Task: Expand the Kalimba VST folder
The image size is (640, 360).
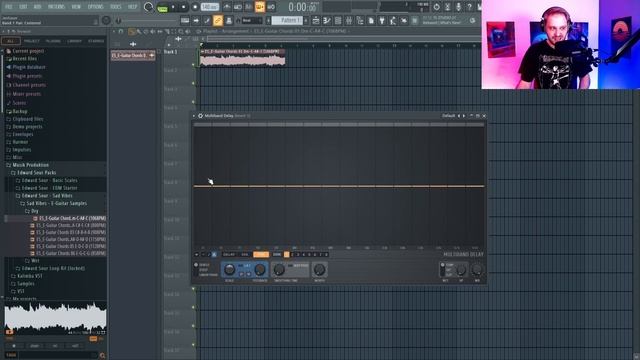Action: point(29,276)
